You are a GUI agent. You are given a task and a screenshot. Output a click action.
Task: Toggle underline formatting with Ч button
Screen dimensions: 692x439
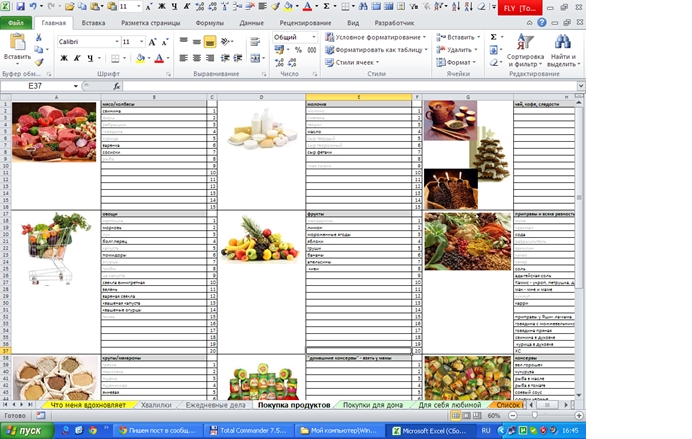(x=90, y=58)
